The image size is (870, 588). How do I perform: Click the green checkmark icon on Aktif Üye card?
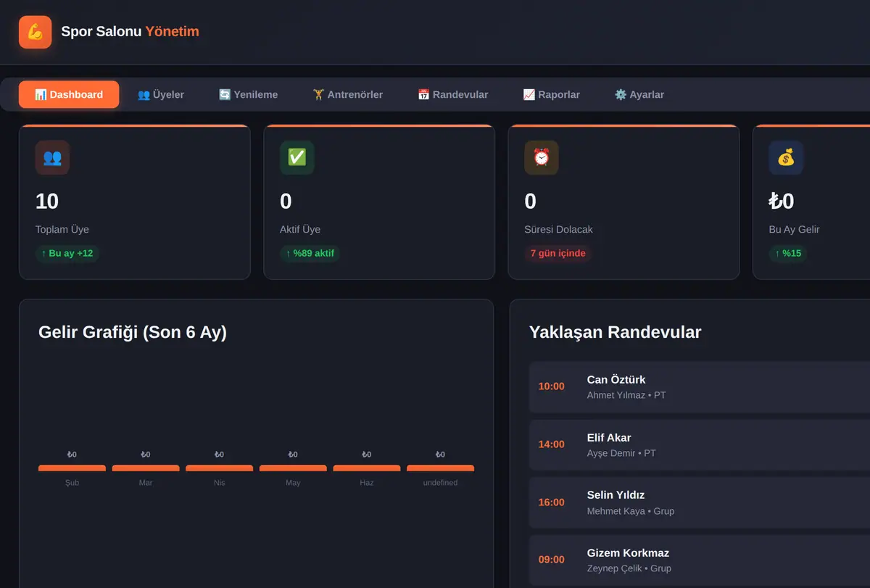pyautogui.click(x=297, y=157)
